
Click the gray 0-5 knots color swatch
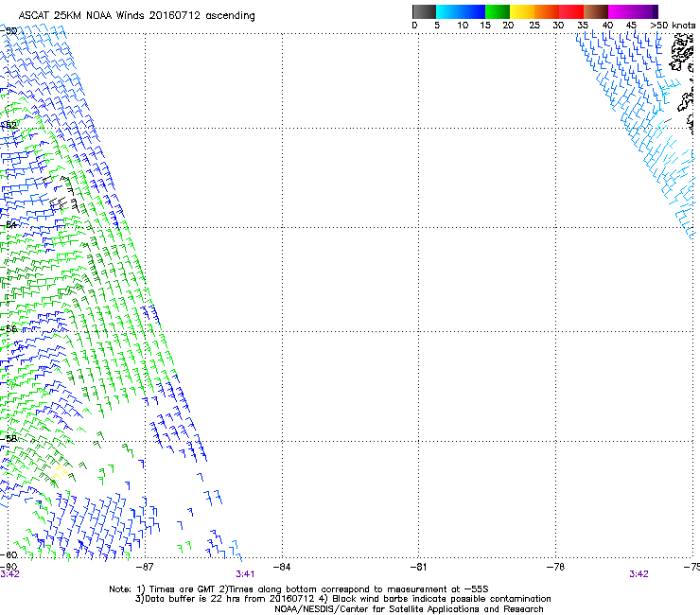point(424,11)
